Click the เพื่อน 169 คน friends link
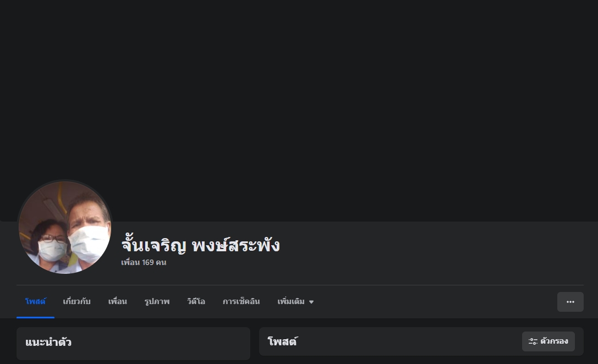Viewport: 598px width, 364px height. pyautogui.click(x=144, y=263)
